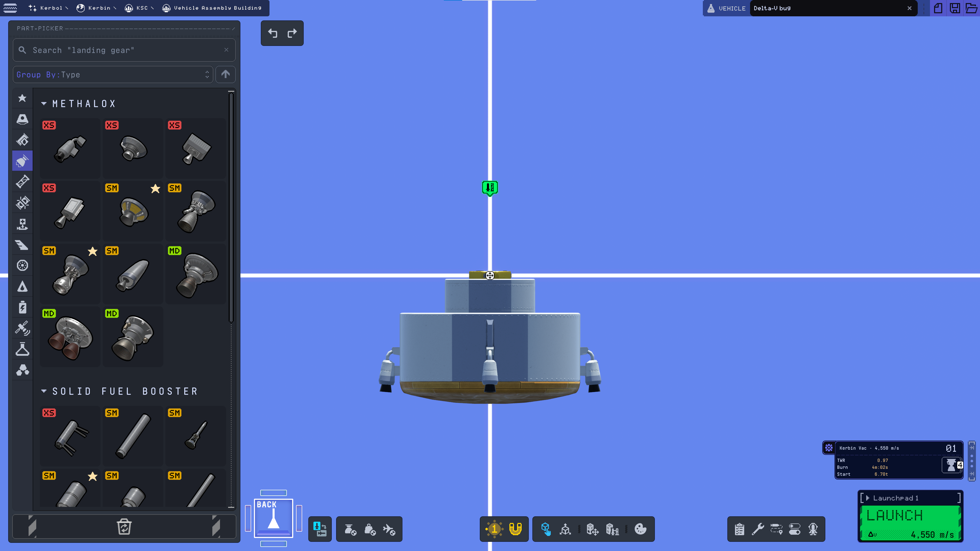Open the Structural trusses category icon

point(22,182)
